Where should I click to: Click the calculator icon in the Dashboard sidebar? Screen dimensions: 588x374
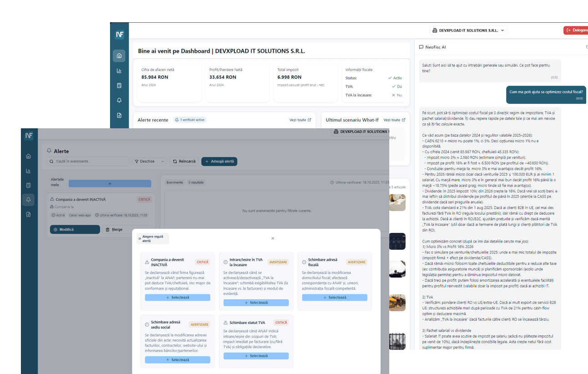pos(119,86)
